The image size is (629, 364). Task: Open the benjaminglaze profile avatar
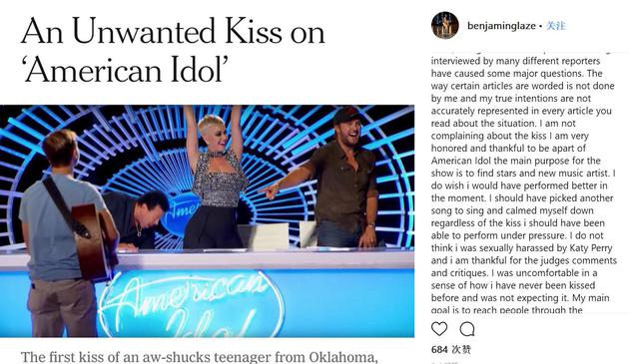click(445, 25)
